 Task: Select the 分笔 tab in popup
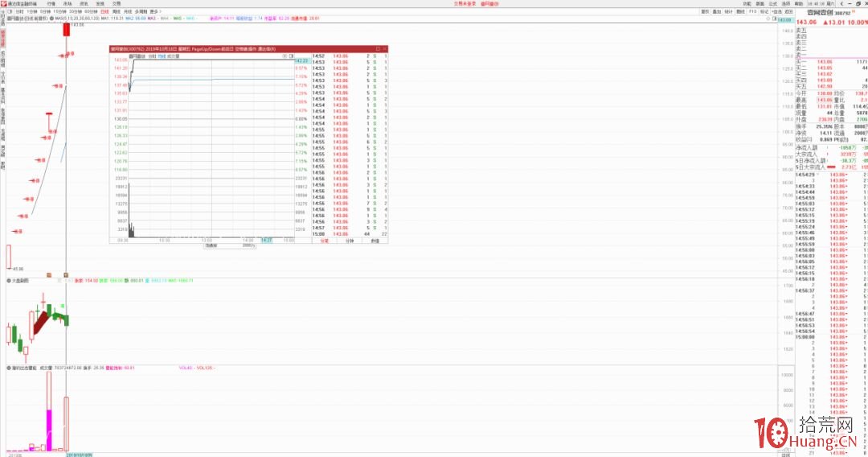click(x=325, y=241)
